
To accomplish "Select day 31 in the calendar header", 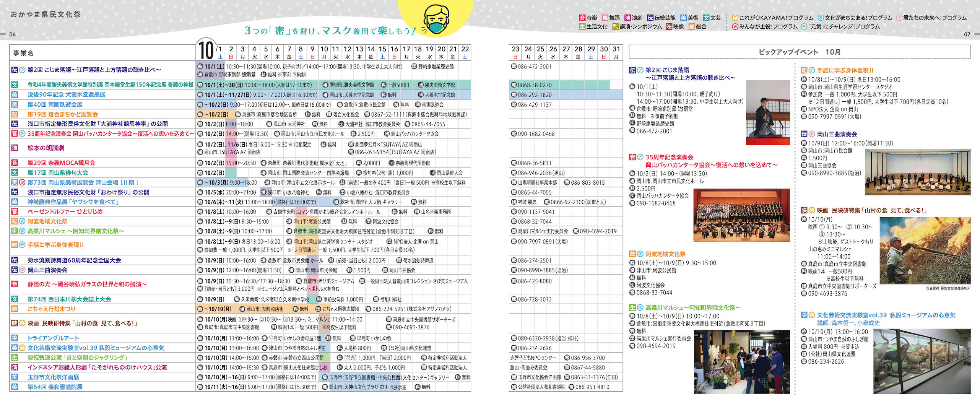I will coord(616,52).
